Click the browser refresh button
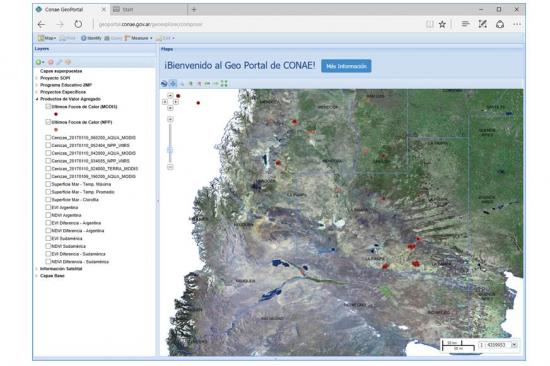Image resolution: width=550 pixels, height=366 pixels. 78,24
